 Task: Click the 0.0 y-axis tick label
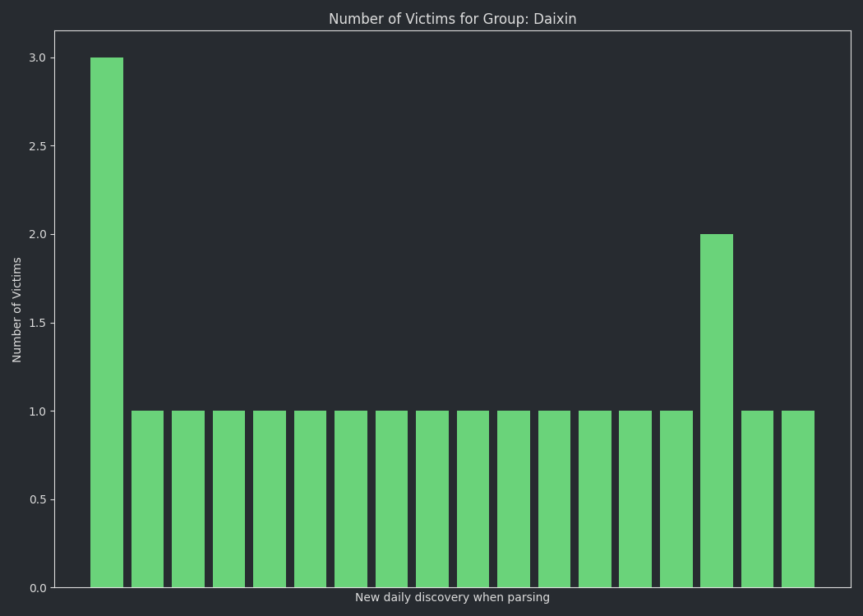tap(38, 589)
